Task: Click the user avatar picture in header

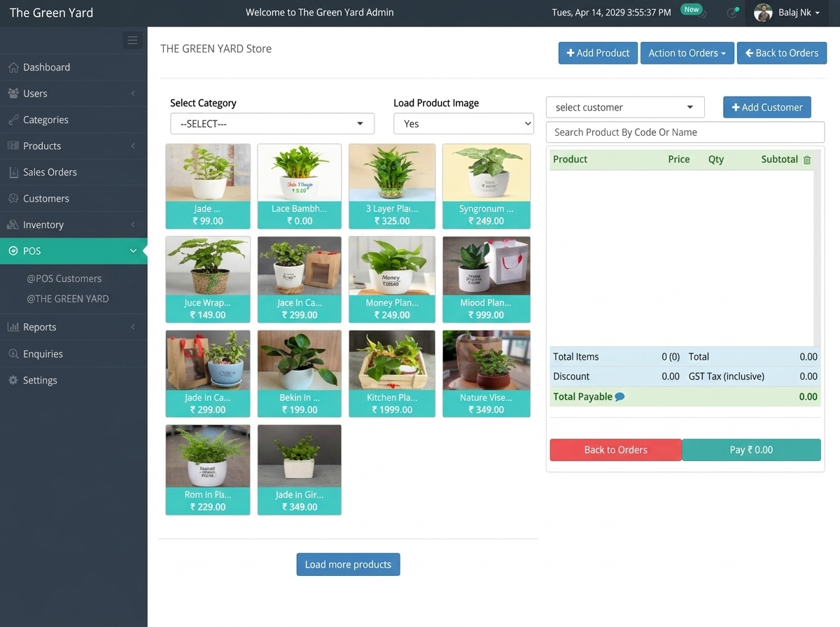Action: tap(763, 13)
